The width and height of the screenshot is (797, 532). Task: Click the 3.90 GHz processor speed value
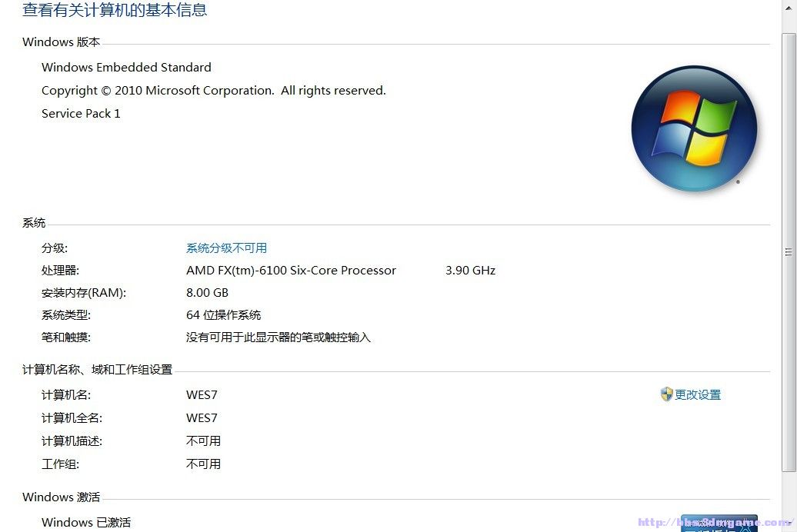[470, 271]
